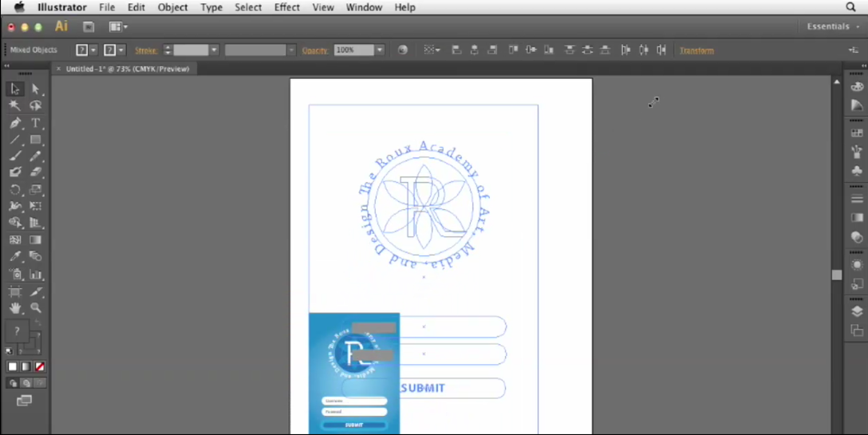The height and width of the screenshot is (435, 868).
Task: Select the Type tool
Action: tap(35, 122)
